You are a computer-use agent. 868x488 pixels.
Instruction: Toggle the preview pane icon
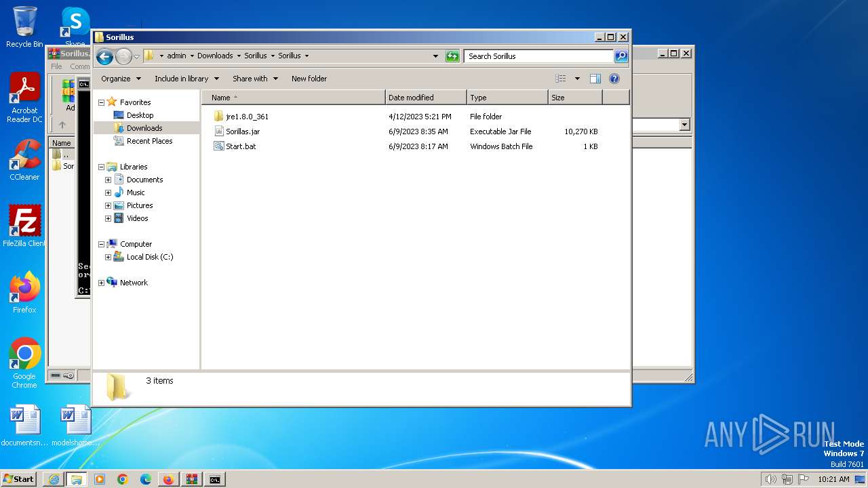[x=595, y=79]
